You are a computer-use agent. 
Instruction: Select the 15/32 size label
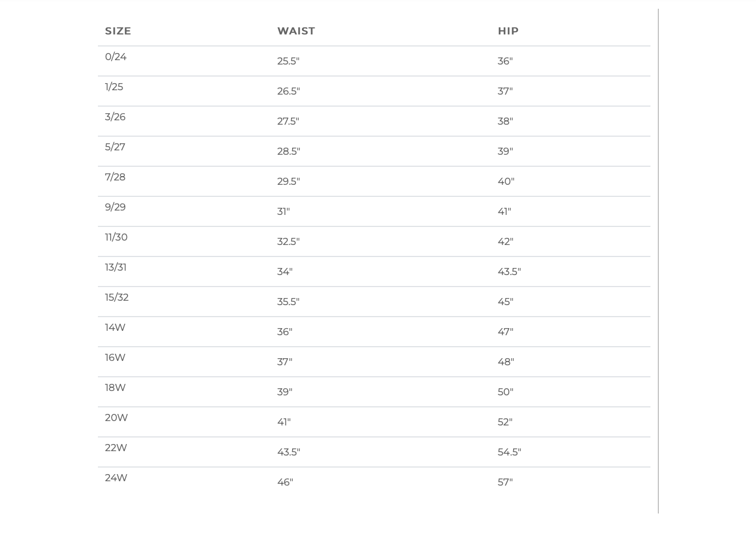(x=117, y=297)
